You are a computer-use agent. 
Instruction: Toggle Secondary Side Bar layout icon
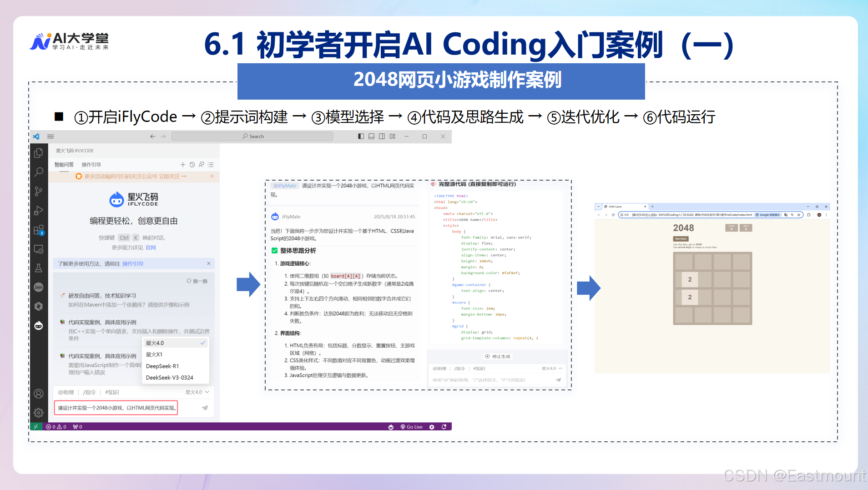[x=382, y=136]
